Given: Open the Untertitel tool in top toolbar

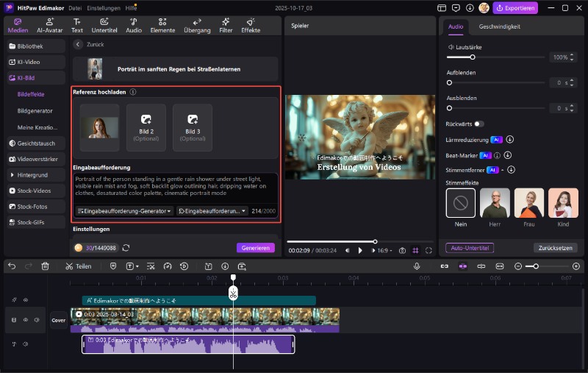Looking at the screenshot, I should click(x=104, y=26).
